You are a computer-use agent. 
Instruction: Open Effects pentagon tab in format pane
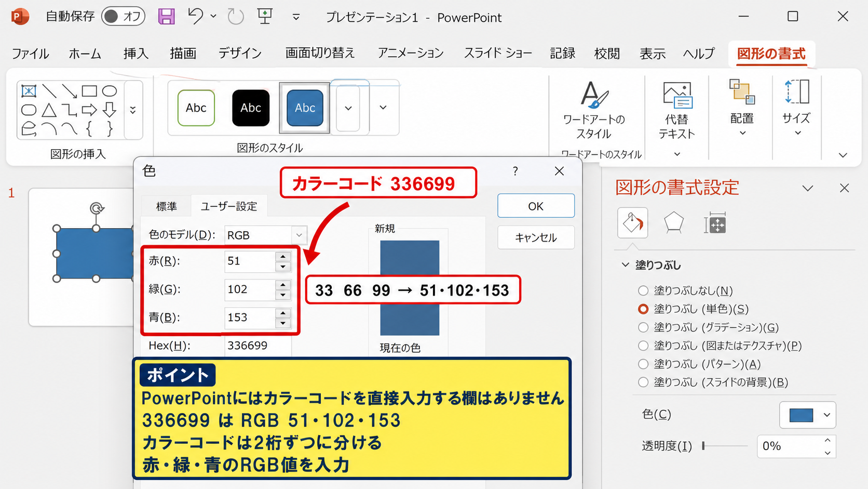[674, 223]
